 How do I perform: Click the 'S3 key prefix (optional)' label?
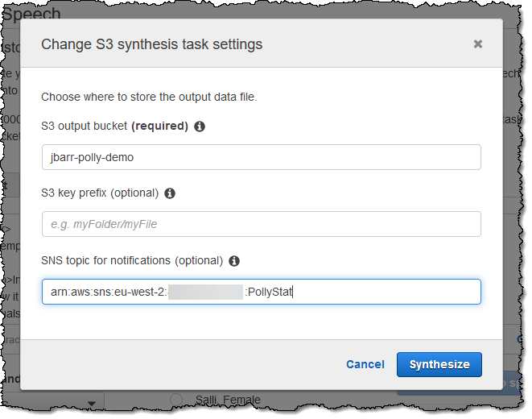[100, 193]
